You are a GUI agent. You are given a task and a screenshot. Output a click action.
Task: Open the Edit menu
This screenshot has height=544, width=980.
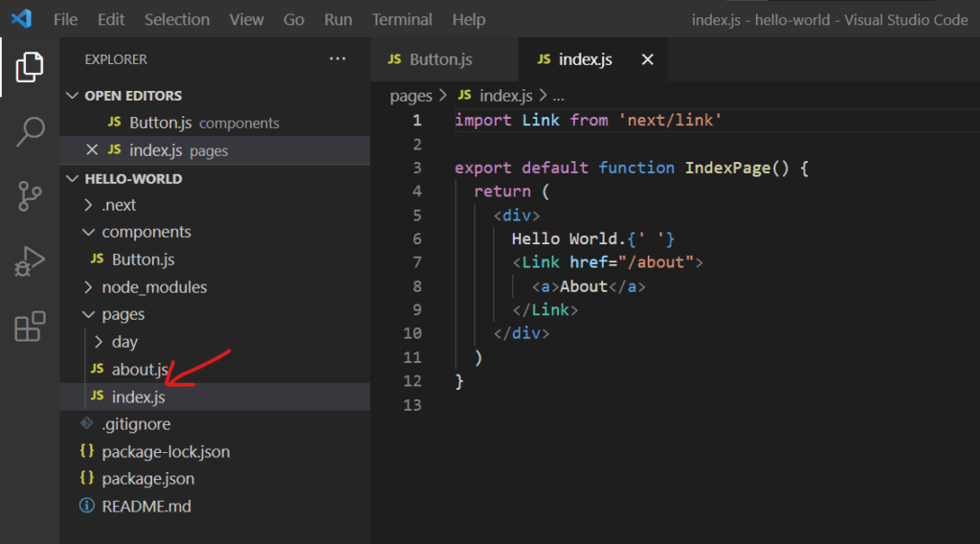[111, 19]
